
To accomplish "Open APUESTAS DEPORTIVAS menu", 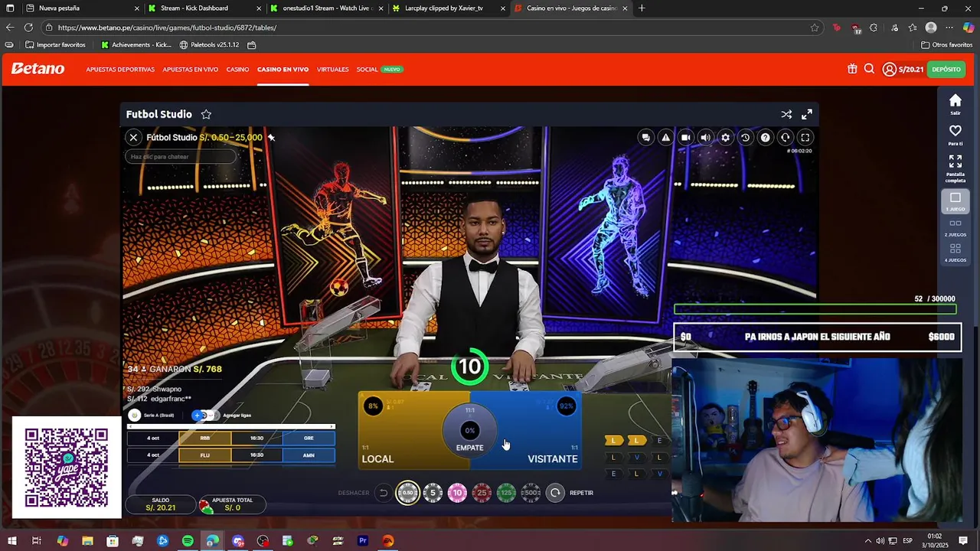I will point(120,70).
